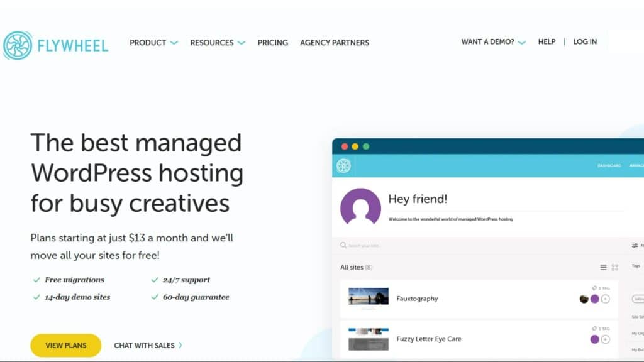Switch to list view
This screenshot has height=362, width=644.
[603, 268]
